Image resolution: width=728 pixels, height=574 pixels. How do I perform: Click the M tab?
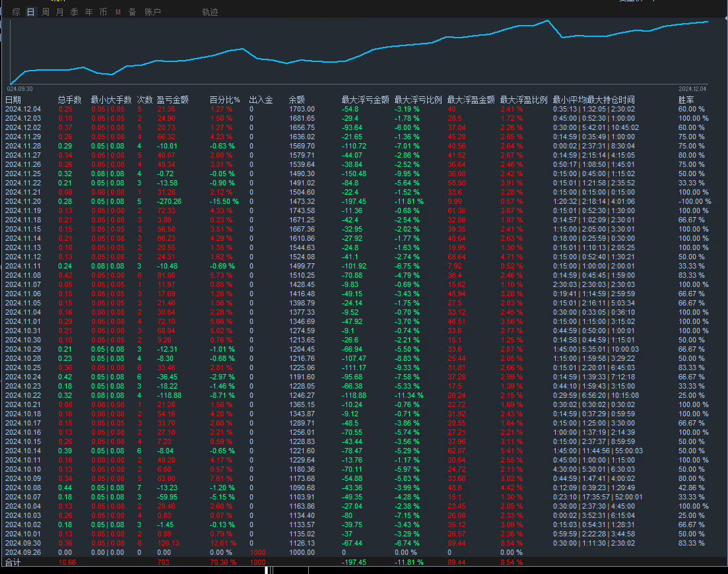[117, 12]
